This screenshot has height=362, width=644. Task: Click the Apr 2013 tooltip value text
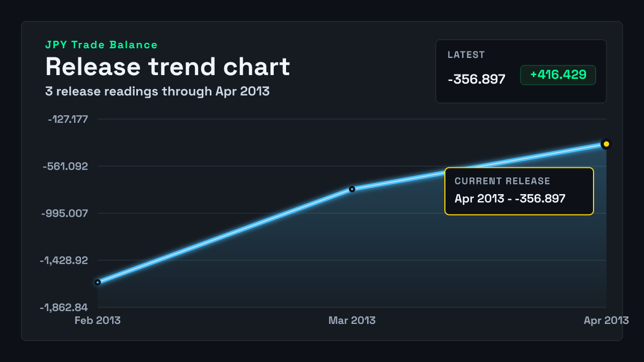click(510, 198)
